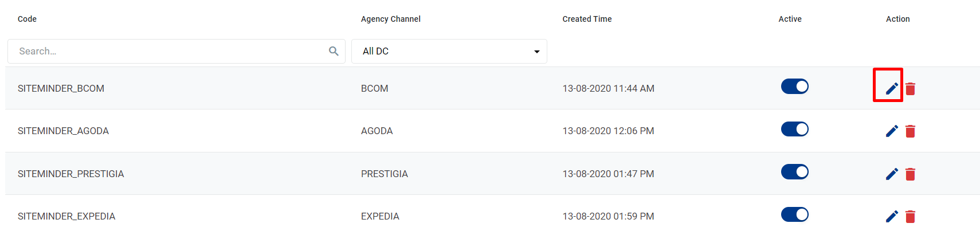The image size is (980, 227).
Task: Click the dropdown arrow beside All DC
Action: pyautogui.click(x=537, y=52)
